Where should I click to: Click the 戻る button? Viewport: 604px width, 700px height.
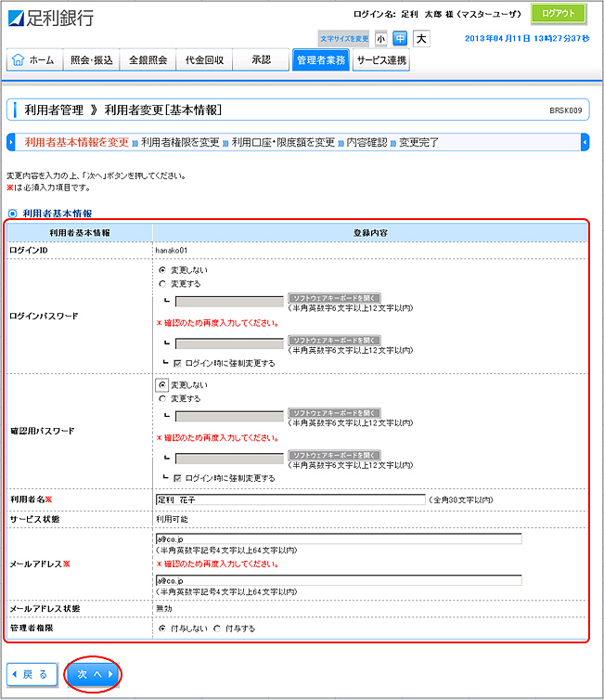[32, 674]
